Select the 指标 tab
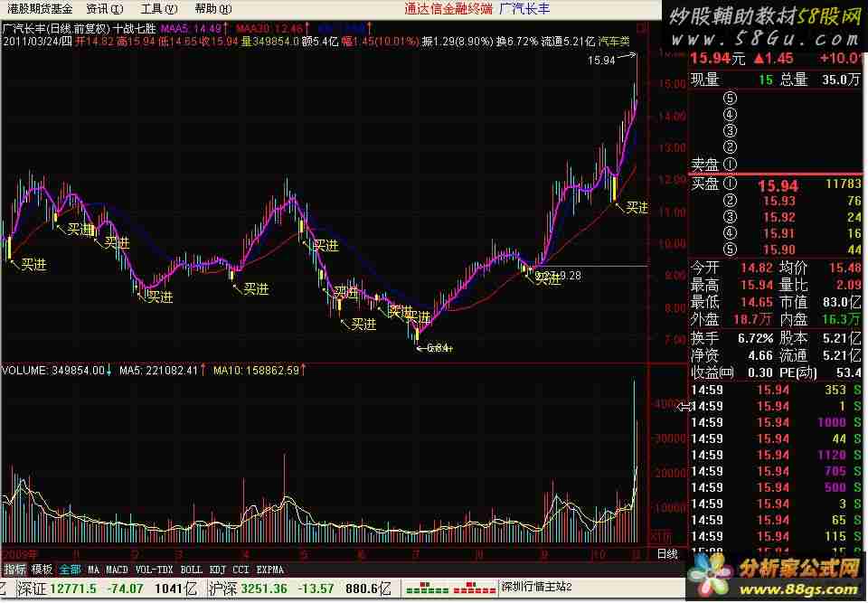Viewport: 868px width, 603px height. click(x=15, y=570)
